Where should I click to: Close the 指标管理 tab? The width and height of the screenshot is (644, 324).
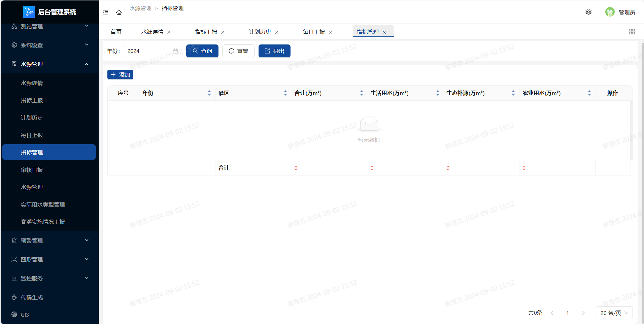[x=384, y=32]
